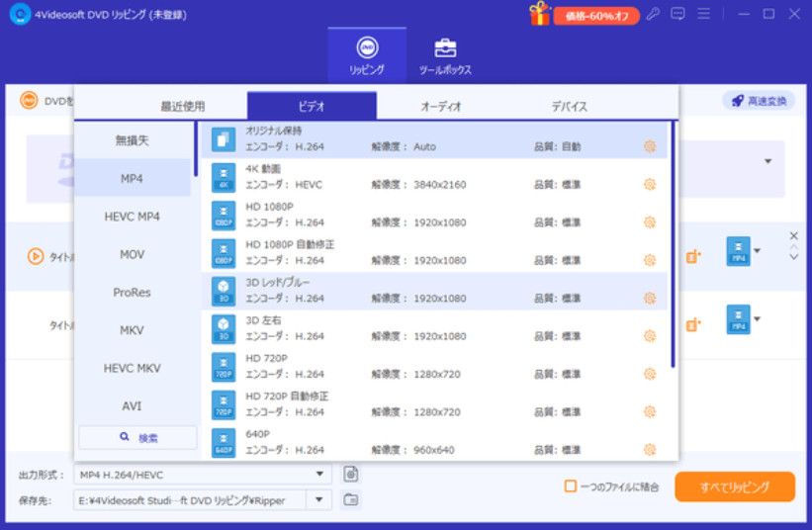Open the リッピング (Ripping) main tab
This screenshot has height=530, width=812.
point(367,55)
